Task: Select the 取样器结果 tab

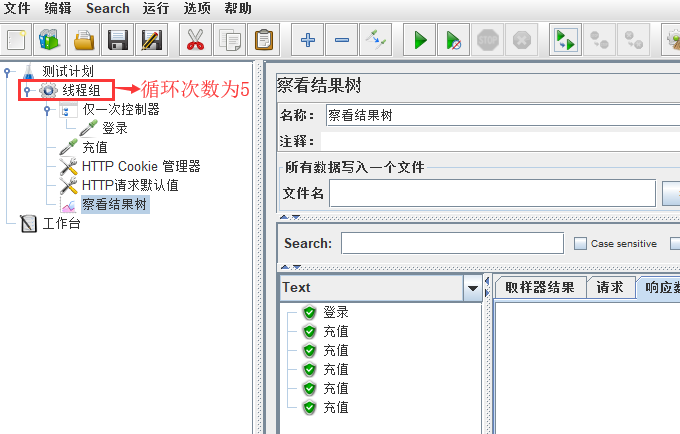Action: tap(539, 288)
